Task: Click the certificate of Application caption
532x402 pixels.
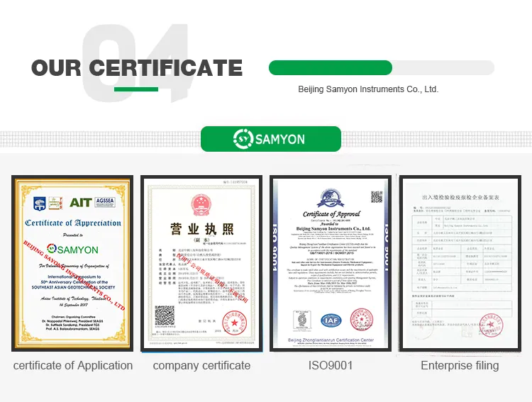Action: pos(73,365)
